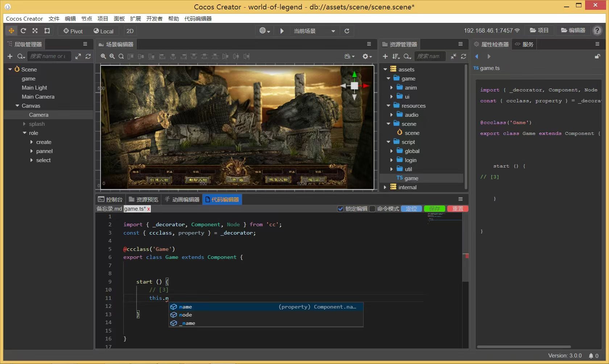Open the 当前场景 scene selector dropdown
Screen dimensions: 609x364
point(314,31)
